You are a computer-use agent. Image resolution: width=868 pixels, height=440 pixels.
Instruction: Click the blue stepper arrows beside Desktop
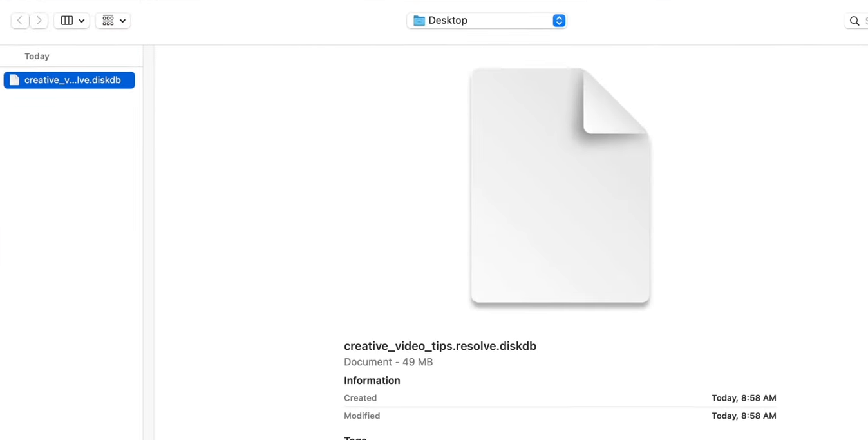click(559, 21)
